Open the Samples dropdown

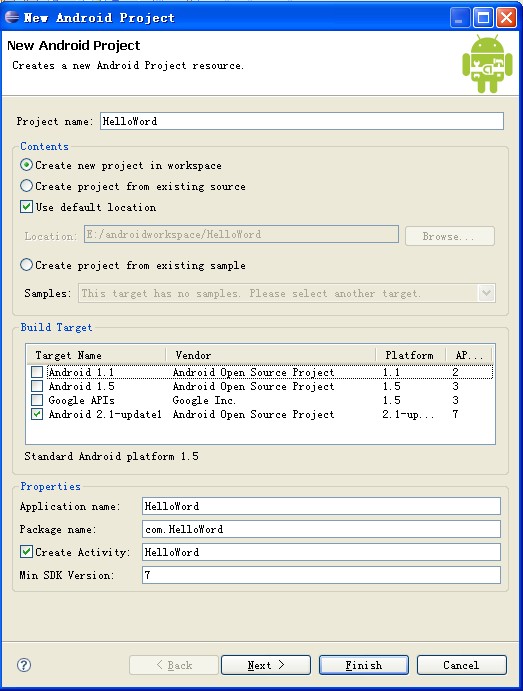486,293
